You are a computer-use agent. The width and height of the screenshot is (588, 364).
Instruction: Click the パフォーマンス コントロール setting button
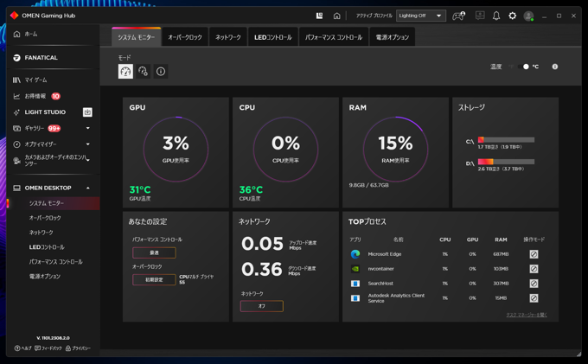click(x=154, y=252)
